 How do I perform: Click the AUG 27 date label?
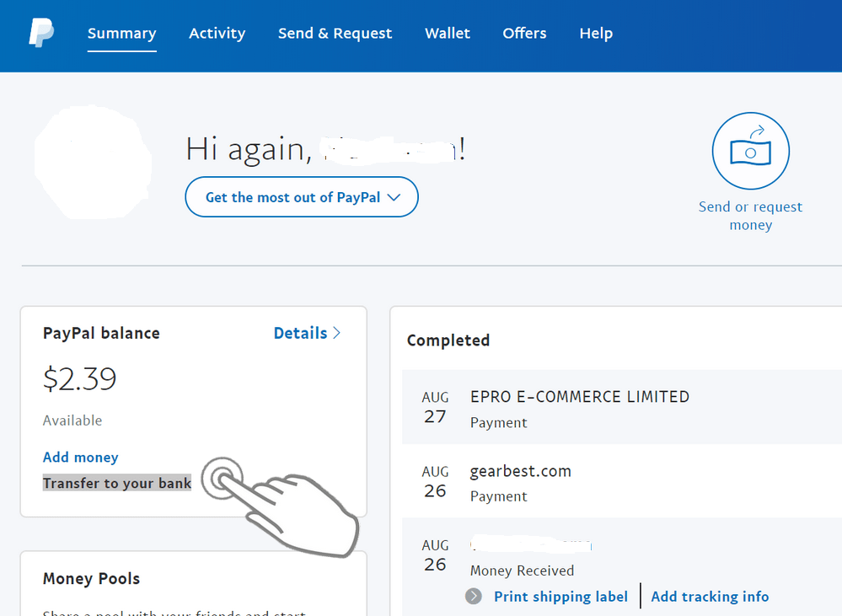[435, 407]
